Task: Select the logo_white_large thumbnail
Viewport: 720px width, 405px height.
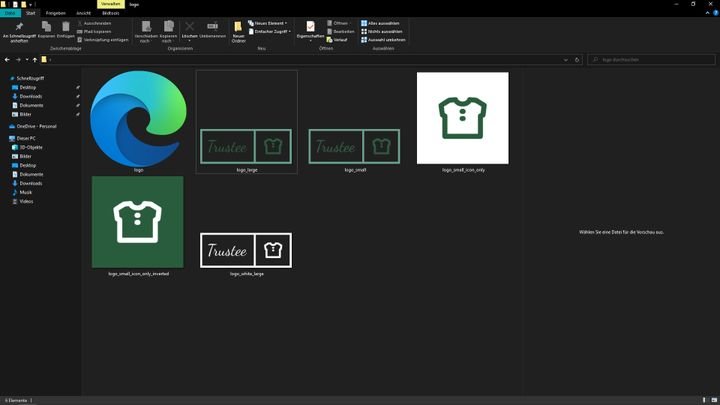Action: [246, 251]
